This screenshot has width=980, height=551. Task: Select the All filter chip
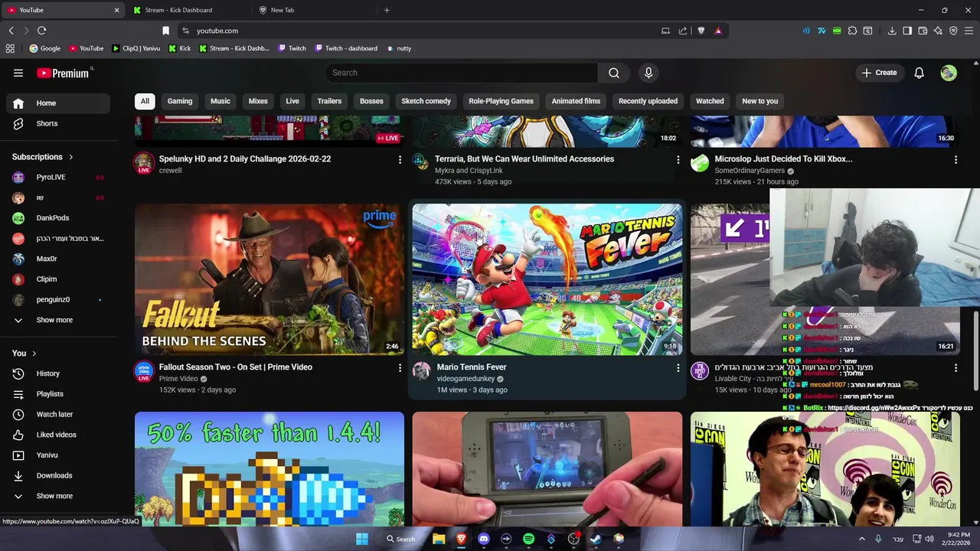coord(145,101)
